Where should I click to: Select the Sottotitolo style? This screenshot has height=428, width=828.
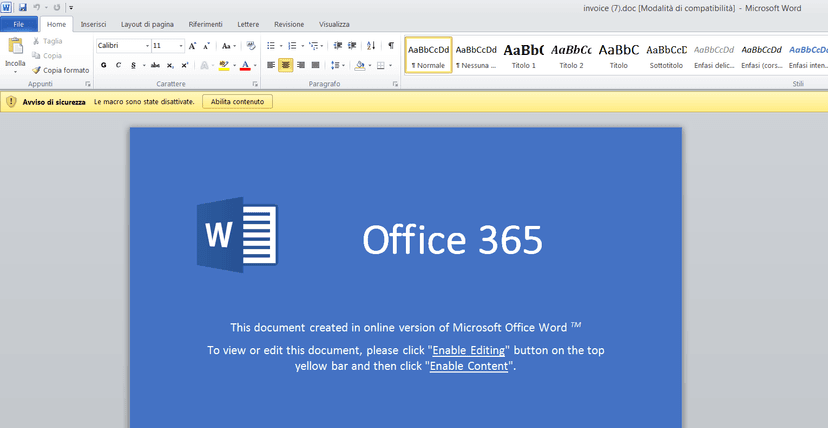666,55
